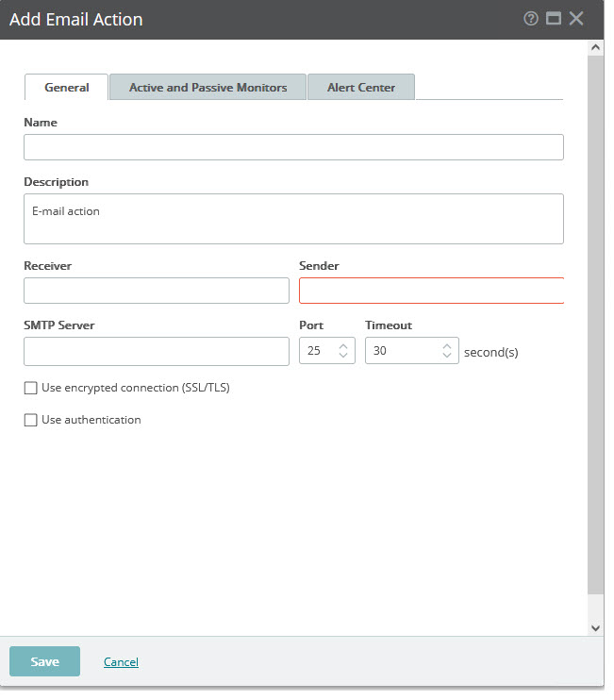Increase the Port value with up arrow
Image resolution: width=614 pixels, height=700 pixels.
[343, 346]
